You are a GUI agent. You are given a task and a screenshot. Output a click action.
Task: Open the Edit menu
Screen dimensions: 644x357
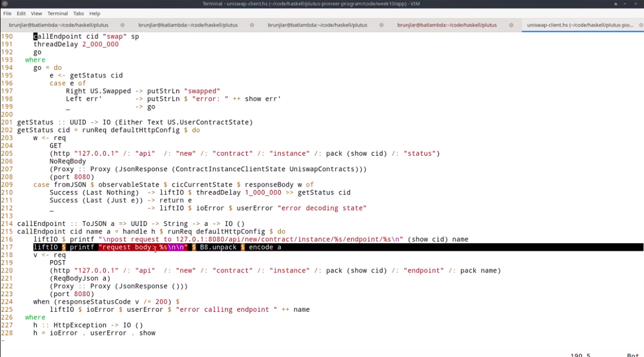[x=21, y=13]
